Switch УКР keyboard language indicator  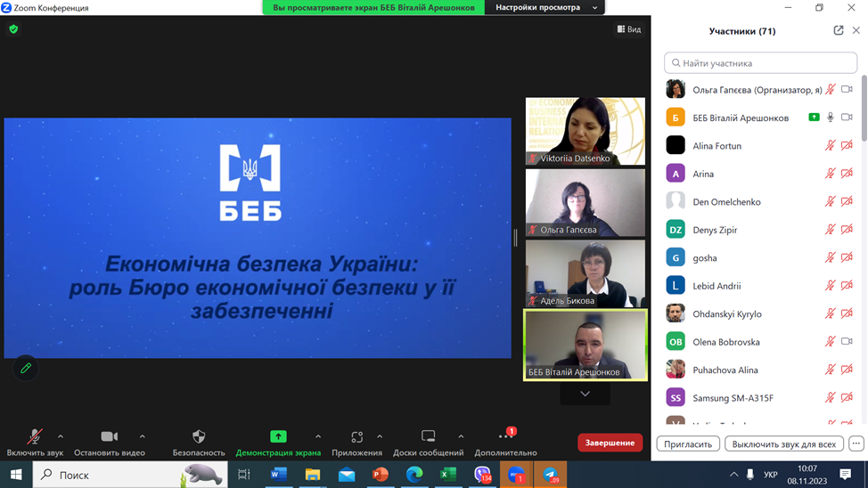point(770,475)
